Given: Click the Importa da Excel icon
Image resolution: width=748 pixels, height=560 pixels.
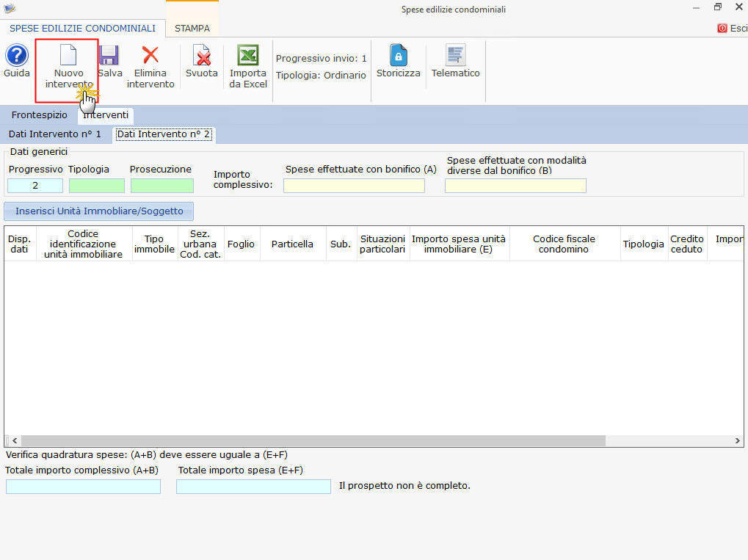Looking at the screenshot, I should pyautogui.click(x=248, y=55).
